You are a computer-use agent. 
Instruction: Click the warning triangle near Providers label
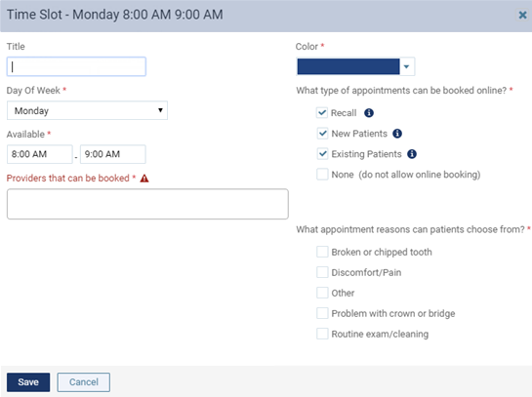(144, 179)
